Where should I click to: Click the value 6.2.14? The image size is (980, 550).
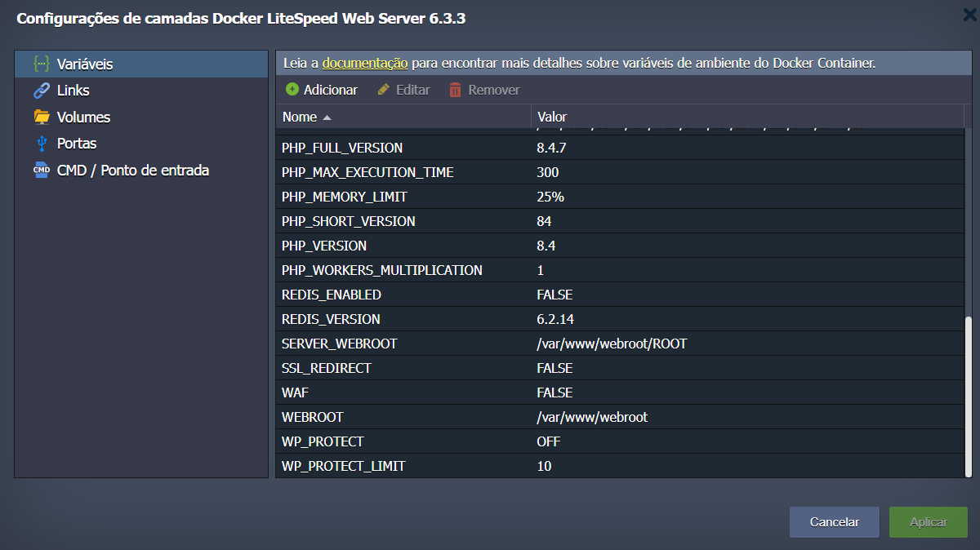[555, 319]
